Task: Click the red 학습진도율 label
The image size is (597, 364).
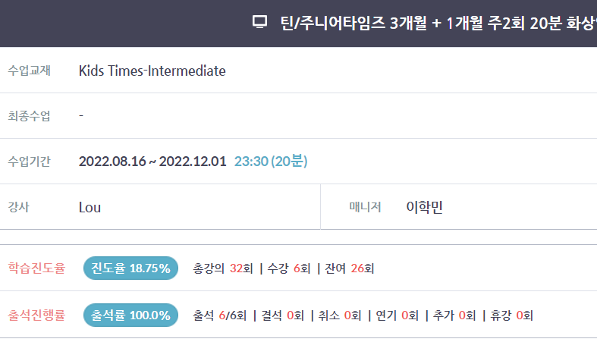Action: point(36,268)
